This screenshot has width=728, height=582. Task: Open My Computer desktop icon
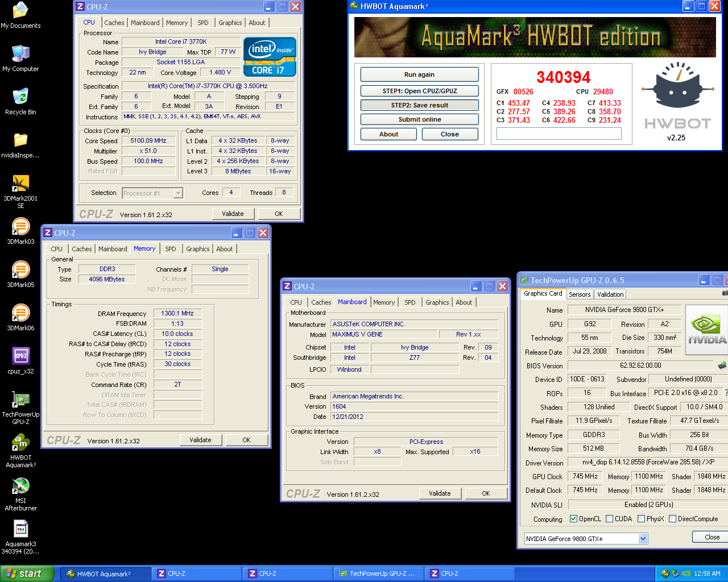20,59
